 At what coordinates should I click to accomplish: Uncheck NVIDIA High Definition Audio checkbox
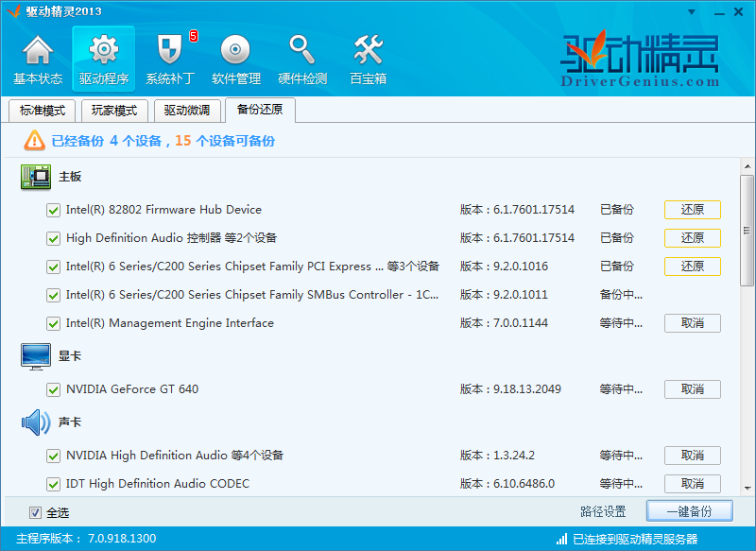[x=53, y=456]
